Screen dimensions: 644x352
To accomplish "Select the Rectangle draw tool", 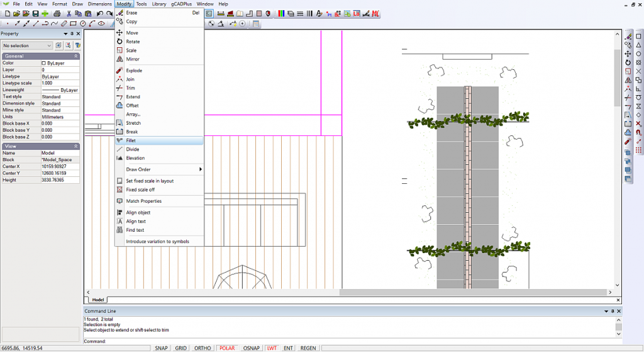I will [x=73, y=23].
